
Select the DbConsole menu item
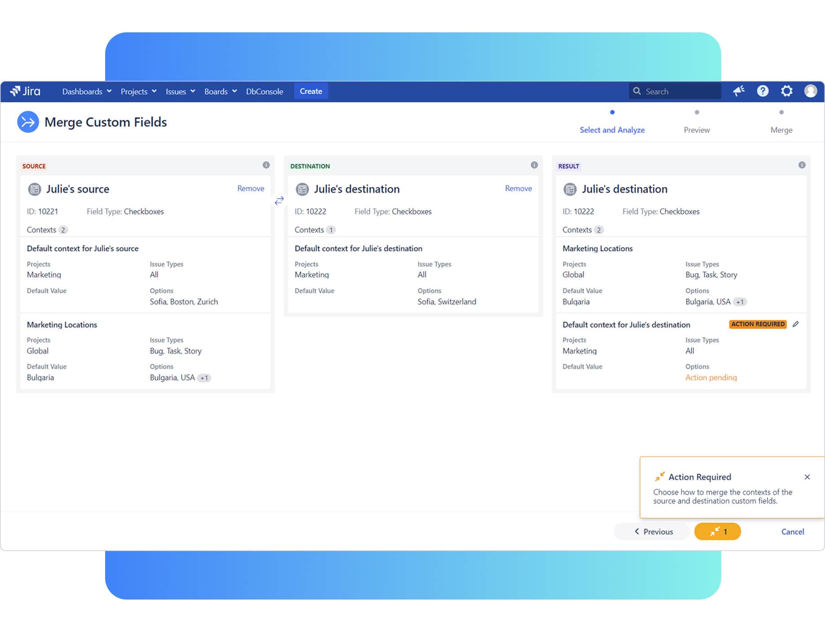[264, 91]
